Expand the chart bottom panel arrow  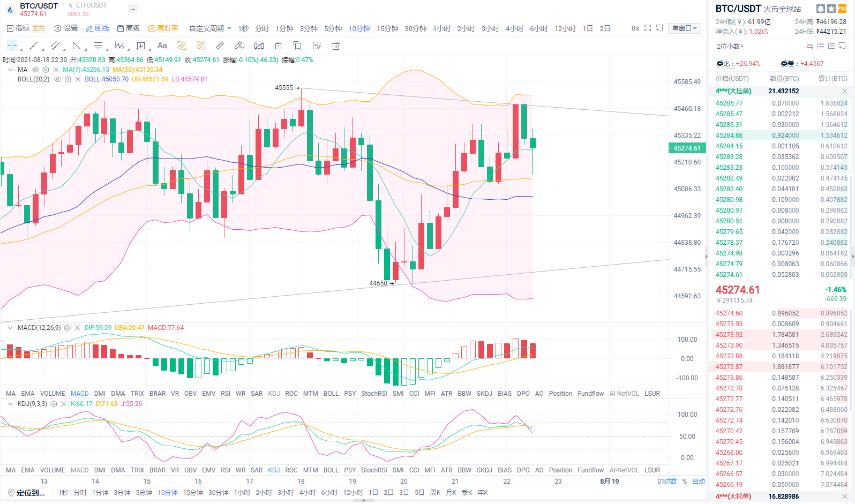click(364, 501)
